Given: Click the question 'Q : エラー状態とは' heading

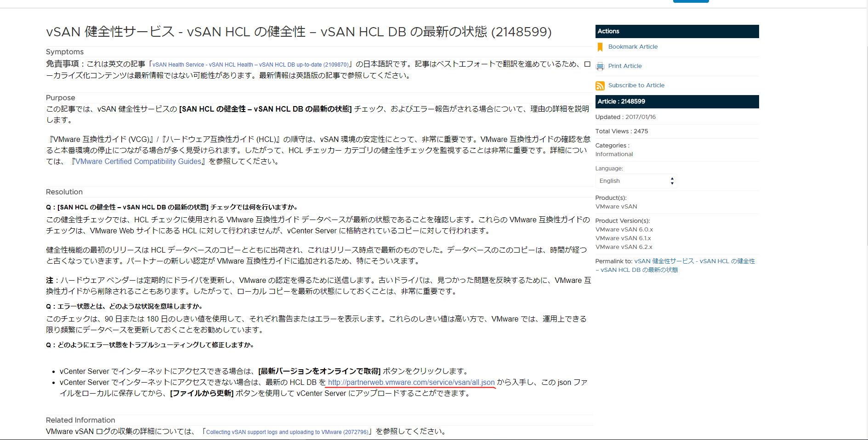Looking at the screenshot, I should point(124,306).
